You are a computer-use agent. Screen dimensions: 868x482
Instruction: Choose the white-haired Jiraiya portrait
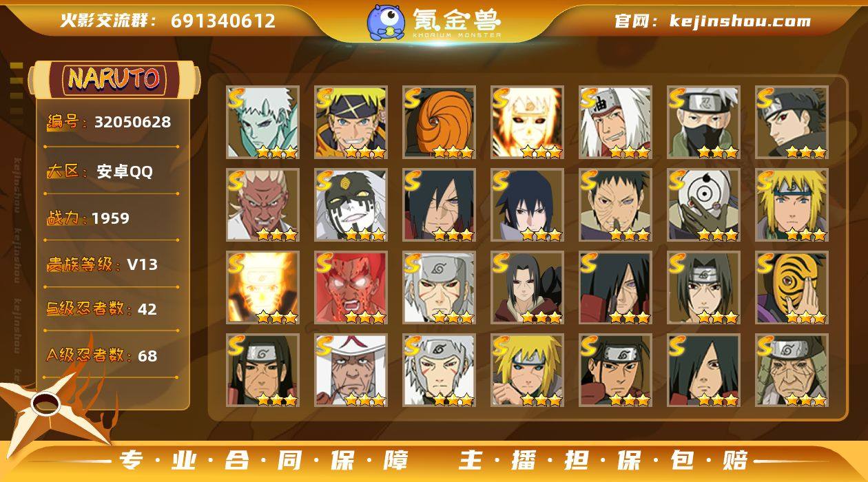tap(615, 122)
